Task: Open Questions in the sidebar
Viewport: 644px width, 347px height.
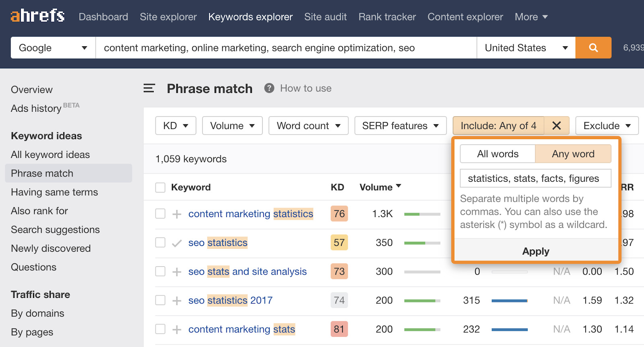Action: (x=34, y=267)
